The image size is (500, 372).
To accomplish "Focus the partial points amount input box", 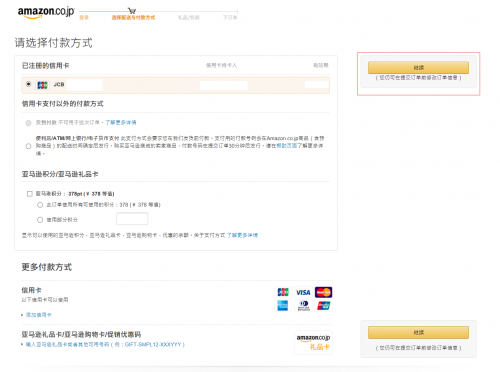I will tap(132, 219).
